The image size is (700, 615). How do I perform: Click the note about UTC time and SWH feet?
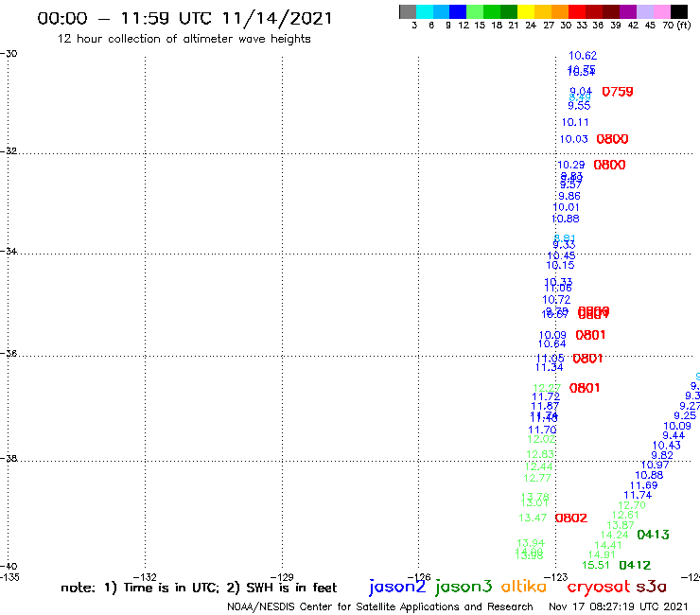[199, 588]
